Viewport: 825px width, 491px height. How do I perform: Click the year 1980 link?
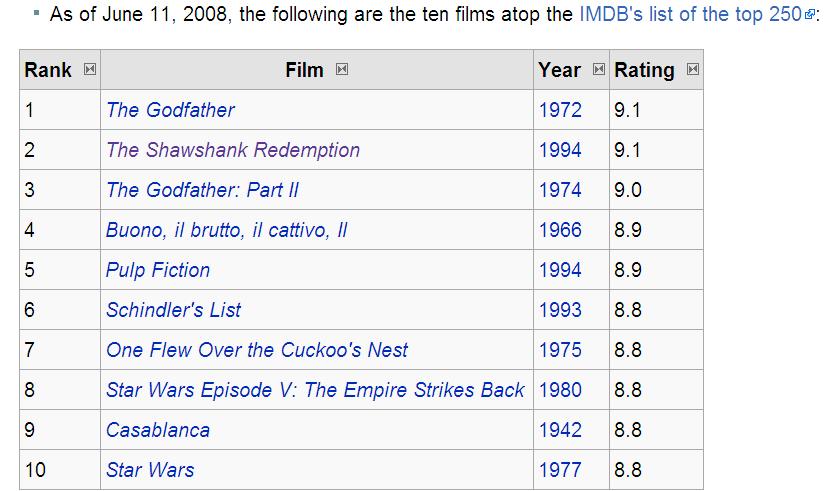(x=560, y=389)
